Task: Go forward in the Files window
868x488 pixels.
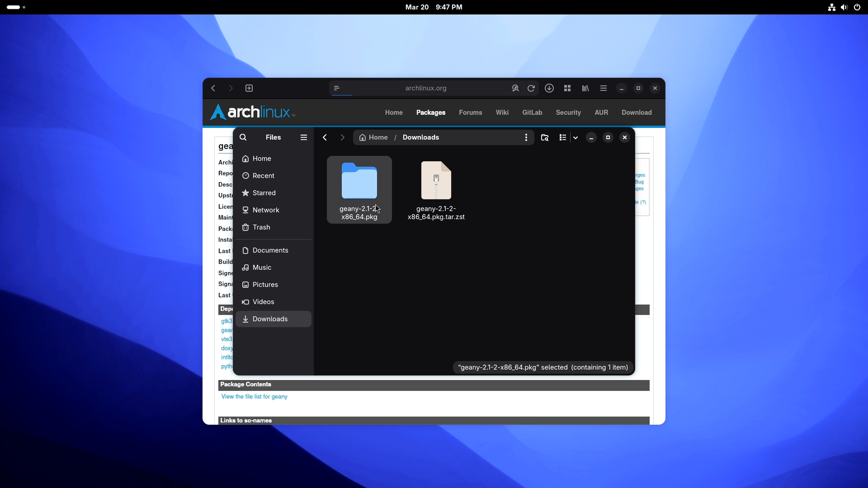Action: point(342,137)
